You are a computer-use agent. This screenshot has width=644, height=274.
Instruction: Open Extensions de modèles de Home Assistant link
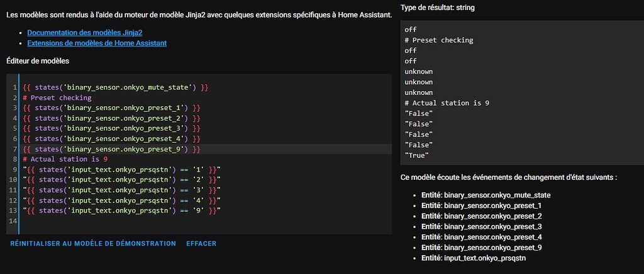point(97,43)
